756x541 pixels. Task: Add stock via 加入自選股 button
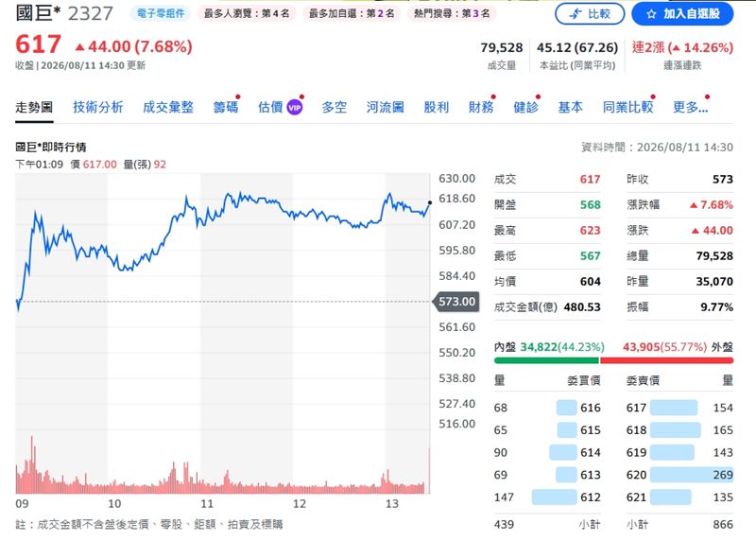(x=682, y=14)
